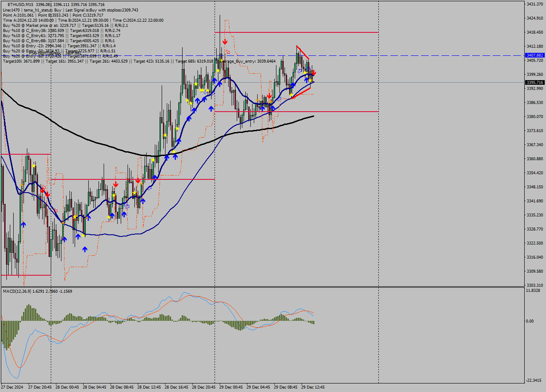546x392 pixels.
Task: Click the 11.8328 MACD scale value
Action: point(533,290)
